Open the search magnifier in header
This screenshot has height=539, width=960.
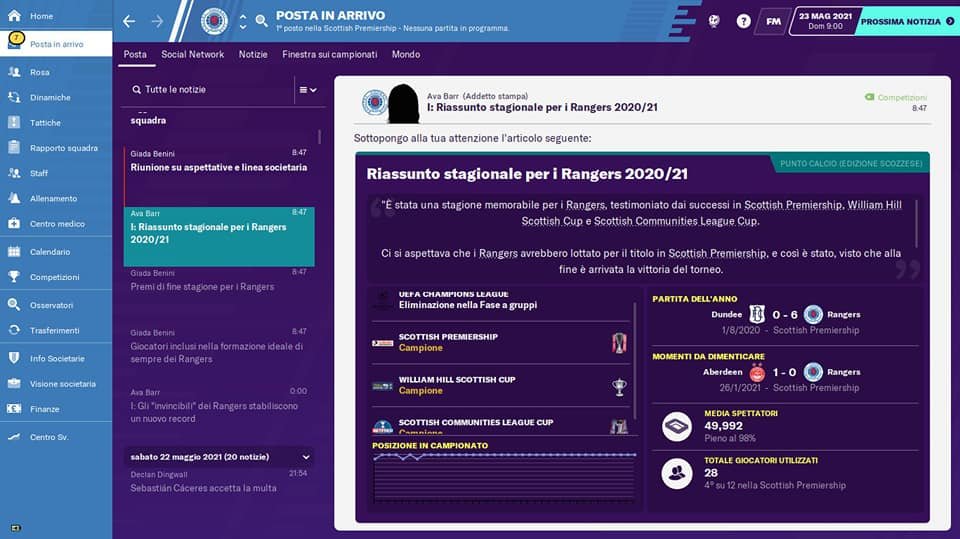click(x=261, y=21)
